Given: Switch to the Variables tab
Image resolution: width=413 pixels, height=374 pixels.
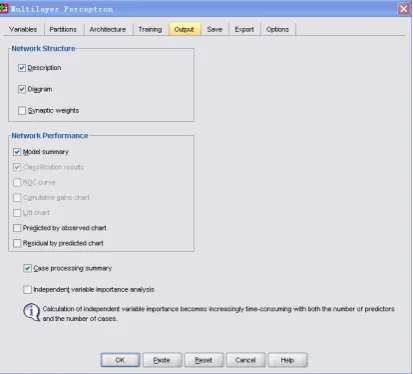Looking at the screenshot, I should pyautogui.click(x=23, y=29).
